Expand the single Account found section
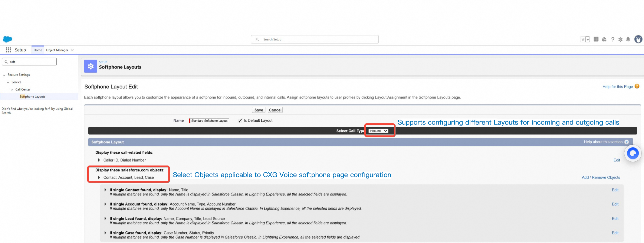The height and width of the screenshot is (243, 644). (105, 204)
